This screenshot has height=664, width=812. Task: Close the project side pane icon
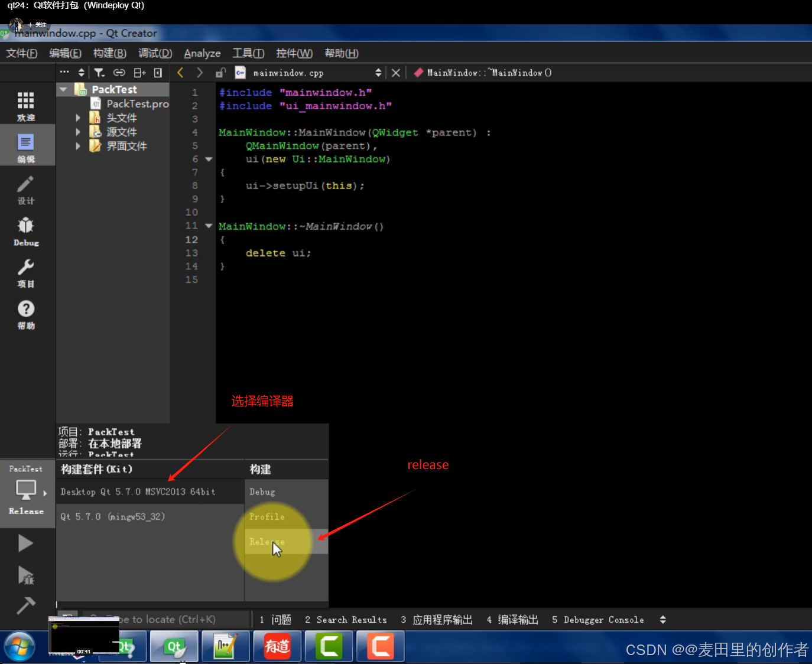click(x=158, y=73)
